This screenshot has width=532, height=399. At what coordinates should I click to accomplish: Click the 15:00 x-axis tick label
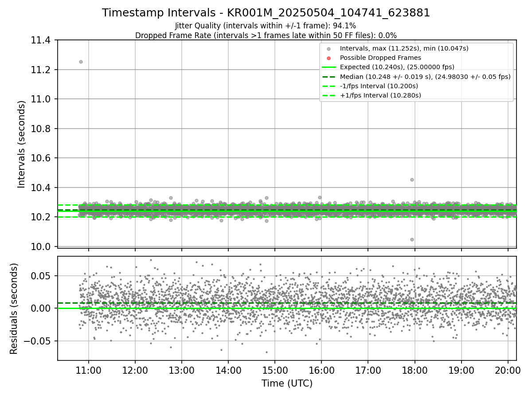[275, 370]
